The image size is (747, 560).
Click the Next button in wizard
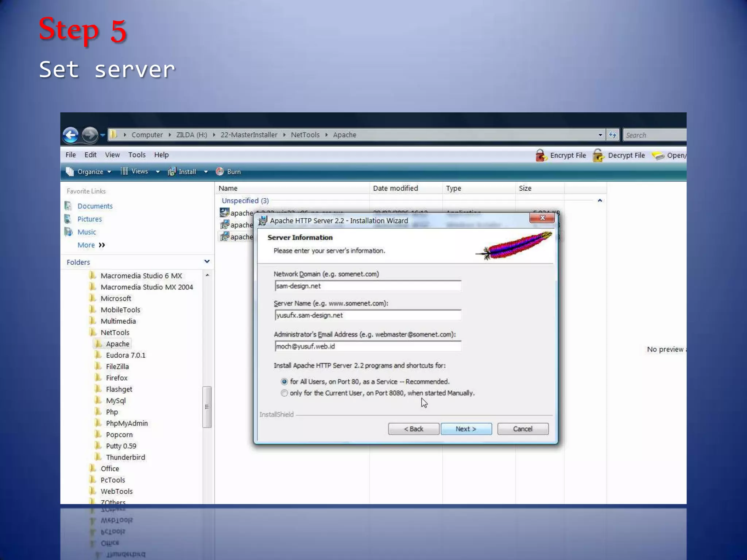[x=466, y=429]
